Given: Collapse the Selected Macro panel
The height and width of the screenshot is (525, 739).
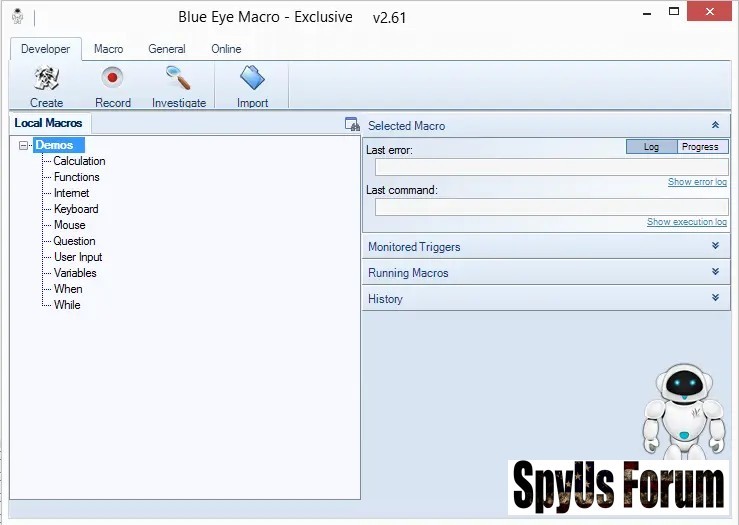Looking at the screenshot, I should pyautogui.click(x=715, y=126).
